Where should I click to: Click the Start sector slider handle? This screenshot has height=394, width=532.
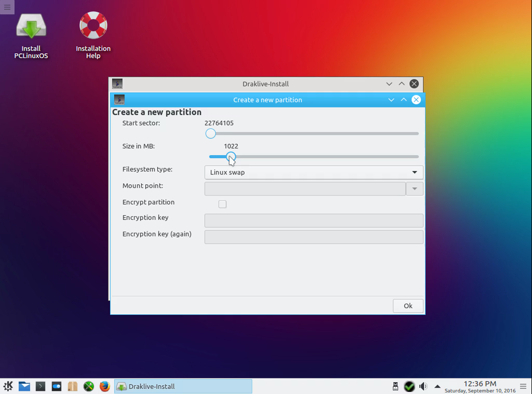tap(210, 134)
